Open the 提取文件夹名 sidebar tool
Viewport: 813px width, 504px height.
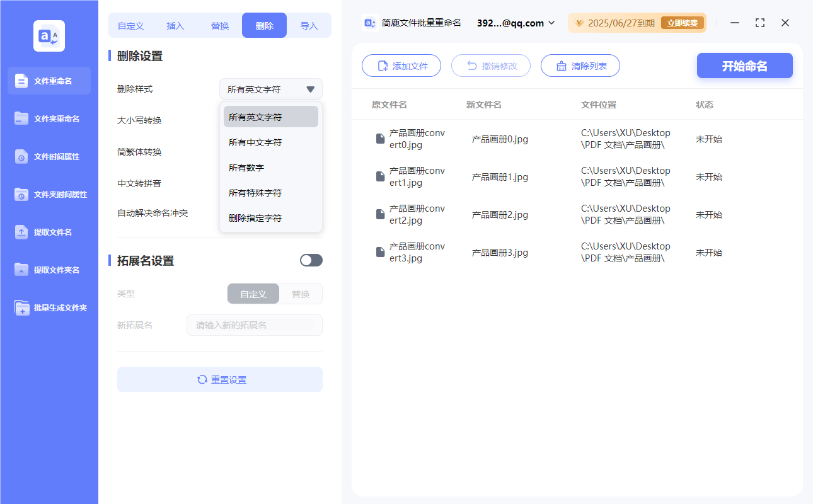coord(49,270)
